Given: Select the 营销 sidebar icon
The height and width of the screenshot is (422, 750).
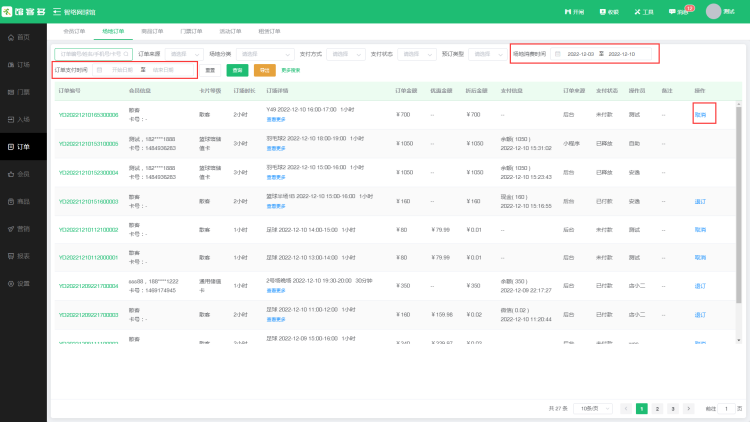Looking at the screenshot, I should point(22,228).
